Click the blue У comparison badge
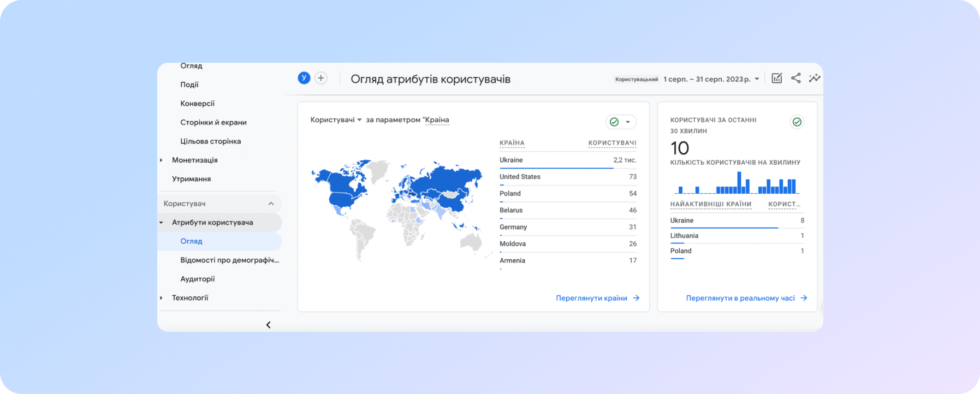980x394 pixels. (304, 78)
